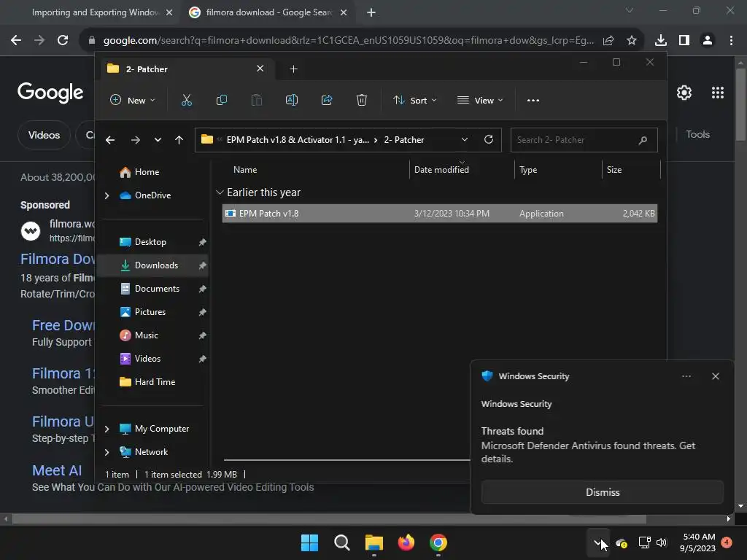Switch to Importing and Exporting Chrome tab

tap(96, 12)
